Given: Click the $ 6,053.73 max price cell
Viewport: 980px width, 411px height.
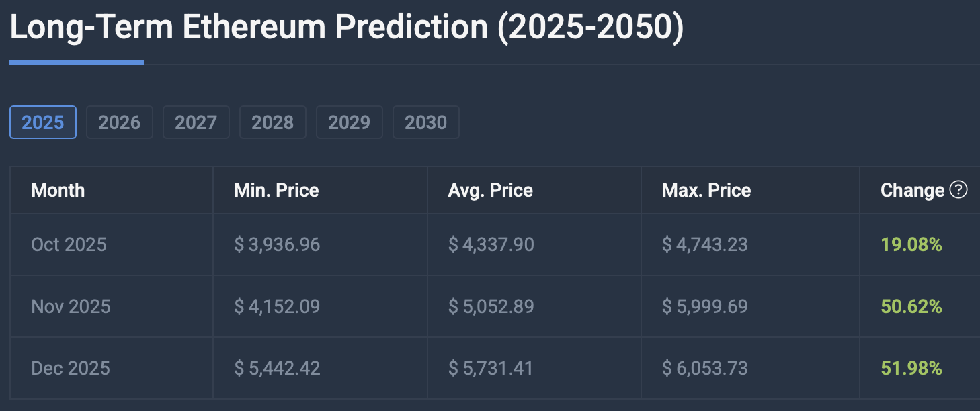Looking at the screenshot, I should (704, 368).
